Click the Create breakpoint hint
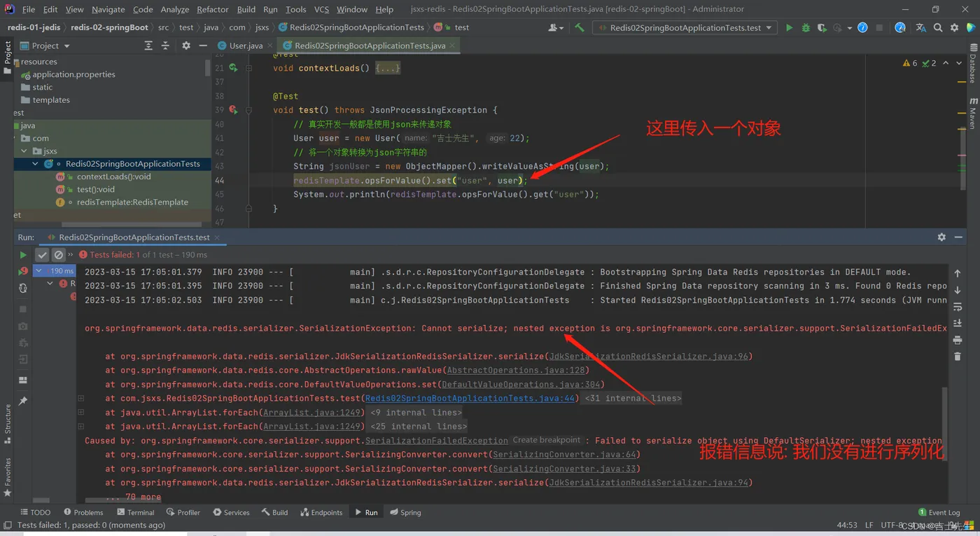 [x=546, y=440]
